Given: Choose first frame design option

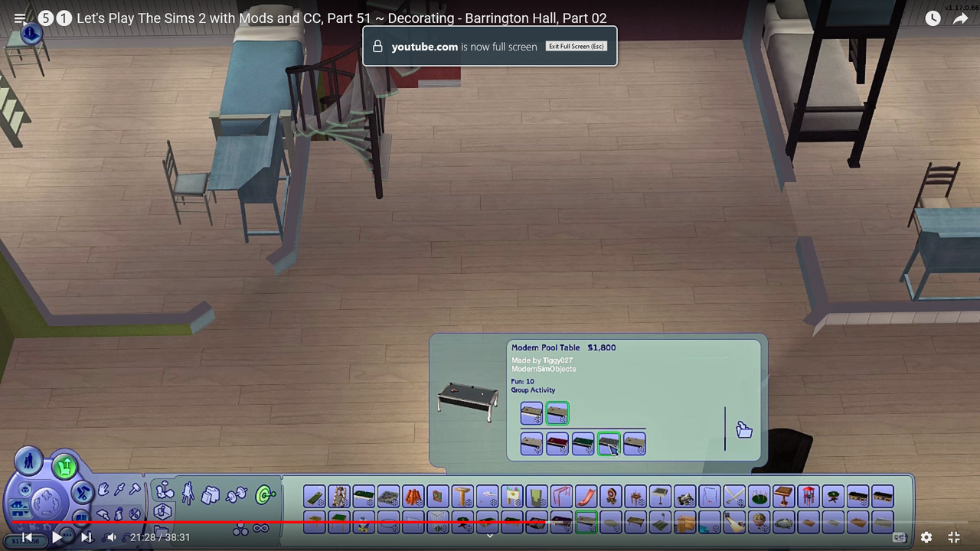Looking at the screenshot, I should tap(531, 413).
